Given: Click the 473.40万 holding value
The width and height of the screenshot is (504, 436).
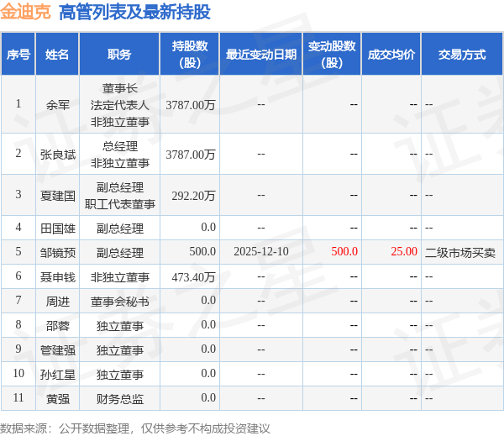Looking at the screenshot, I should [193, 277].
